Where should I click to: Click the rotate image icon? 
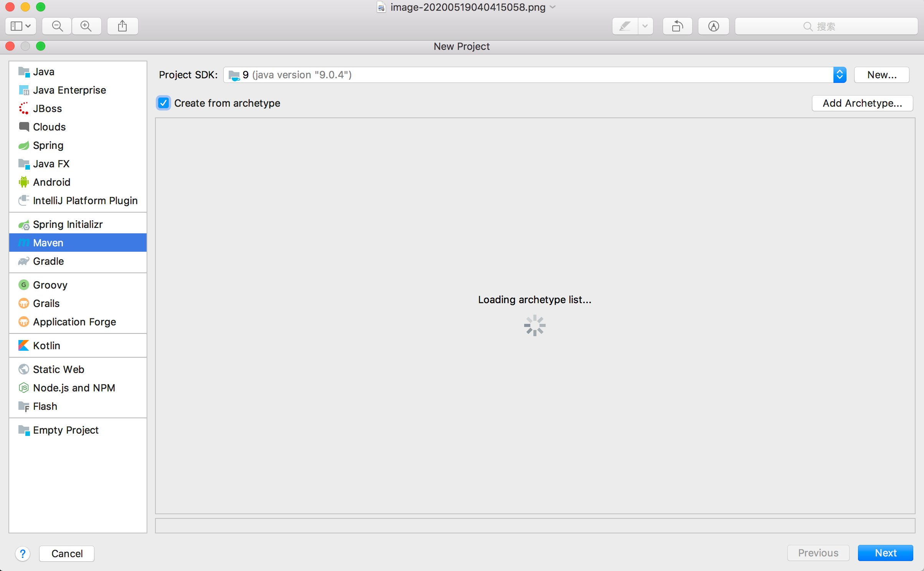[x=677, y=26]
